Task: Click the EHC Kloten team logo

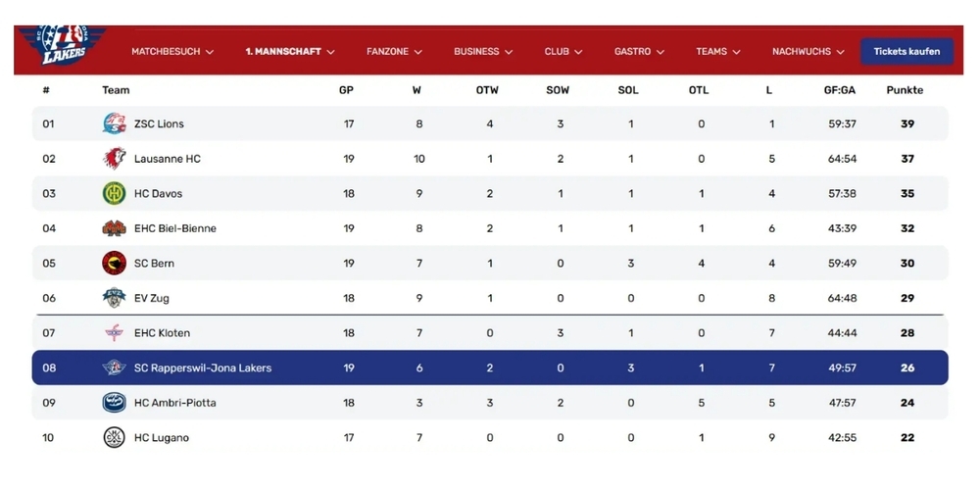Action: (x=115, y=333)
